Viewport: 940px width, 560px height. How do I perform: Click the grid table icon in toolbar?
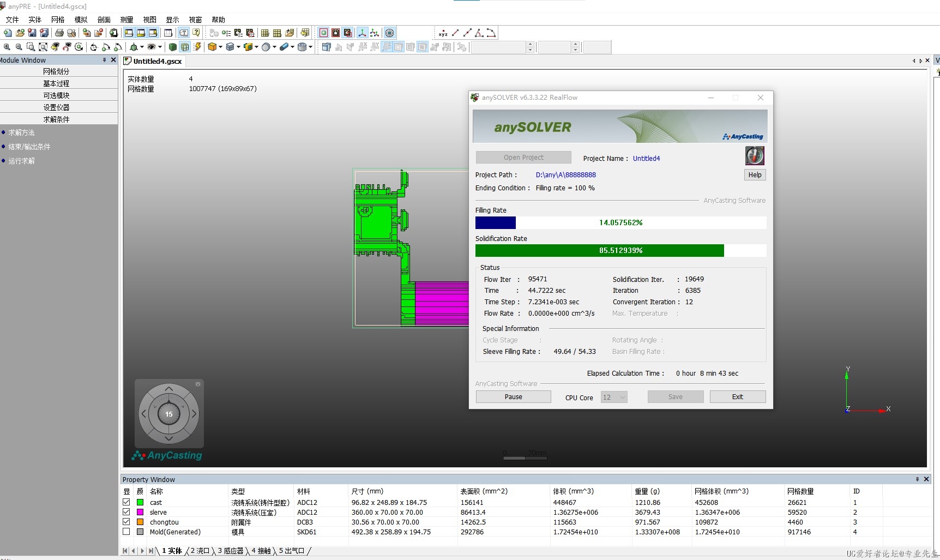(265, 33)
